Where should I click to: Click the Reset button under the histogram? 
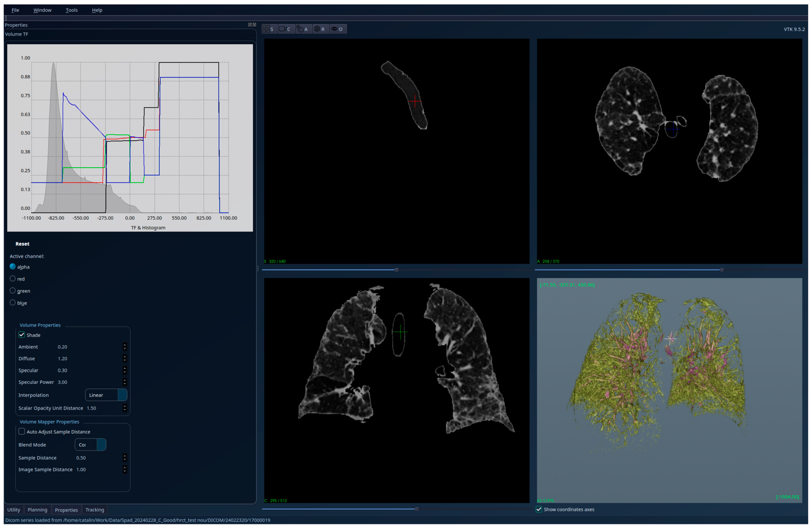[x=22, y=244]
